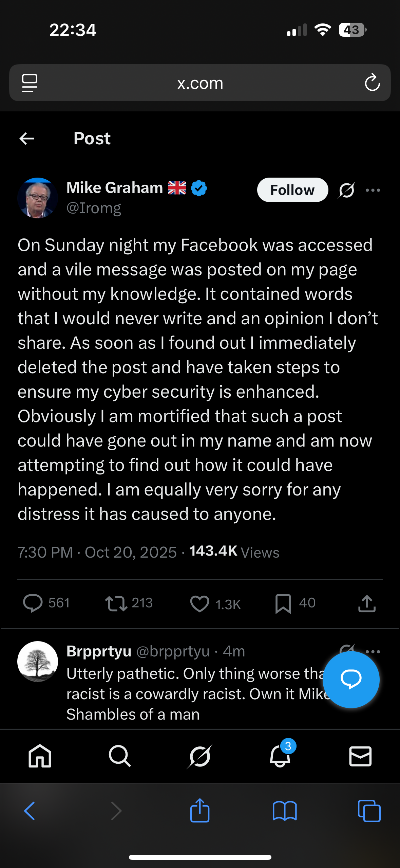Repost the post with 213 reposts

pos(116,603)
